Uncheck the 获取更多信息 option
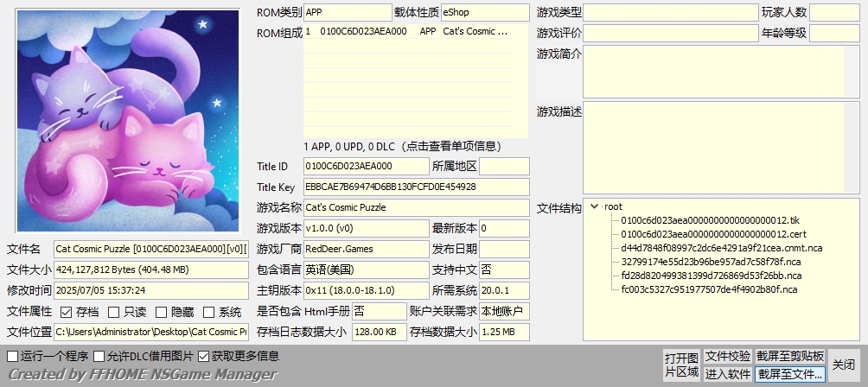Viewport: 868px width, 387px height. [x=204, y=356]
